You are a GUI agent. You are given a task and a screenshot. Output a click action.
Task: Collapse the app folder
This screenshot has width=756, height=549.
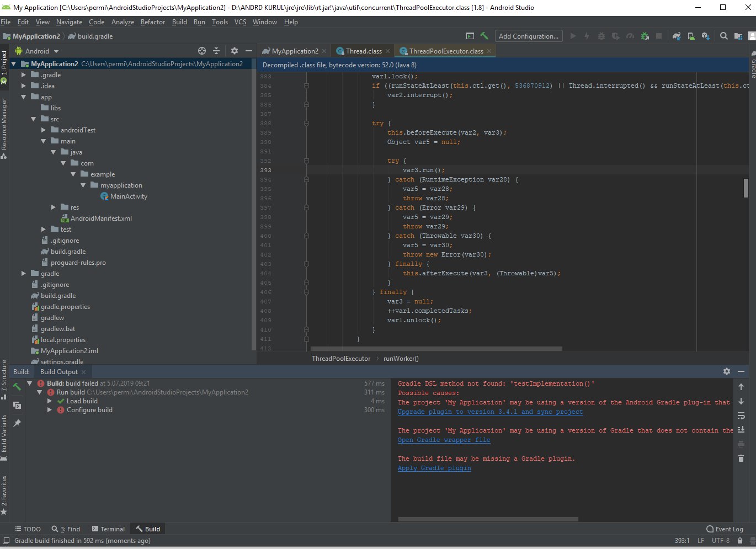[23, 97]
